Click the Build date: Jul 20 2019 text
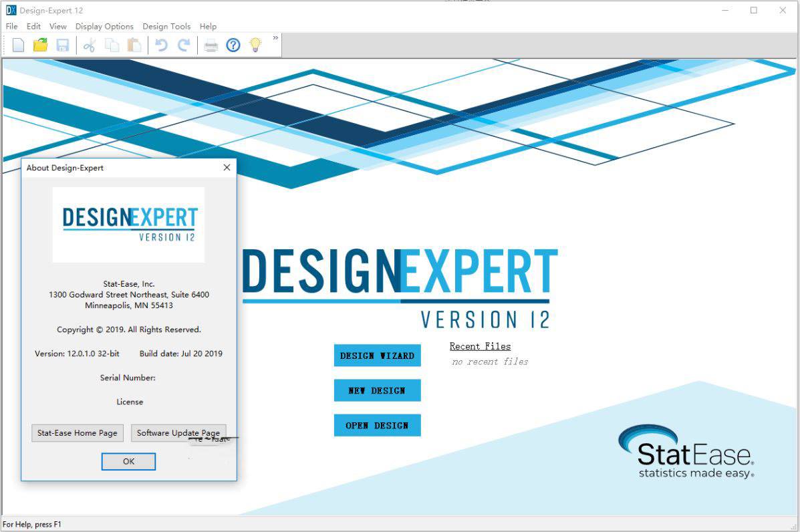The width and height of the screenshot is (800, 532). pos(181,354)
